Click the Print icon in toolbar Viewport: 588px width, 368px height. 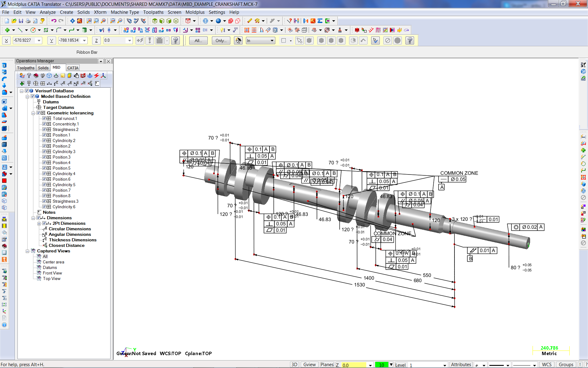(28, 21)
